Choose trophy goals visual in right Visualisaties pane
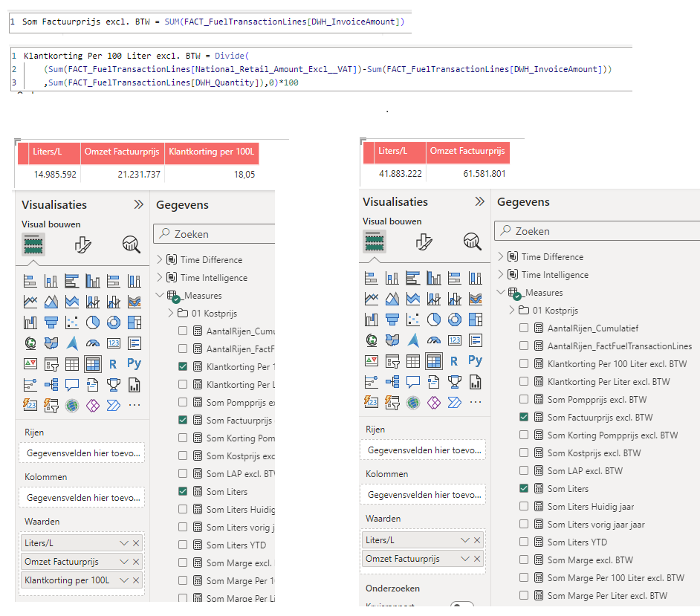700x616 pixels. point(455,382)
